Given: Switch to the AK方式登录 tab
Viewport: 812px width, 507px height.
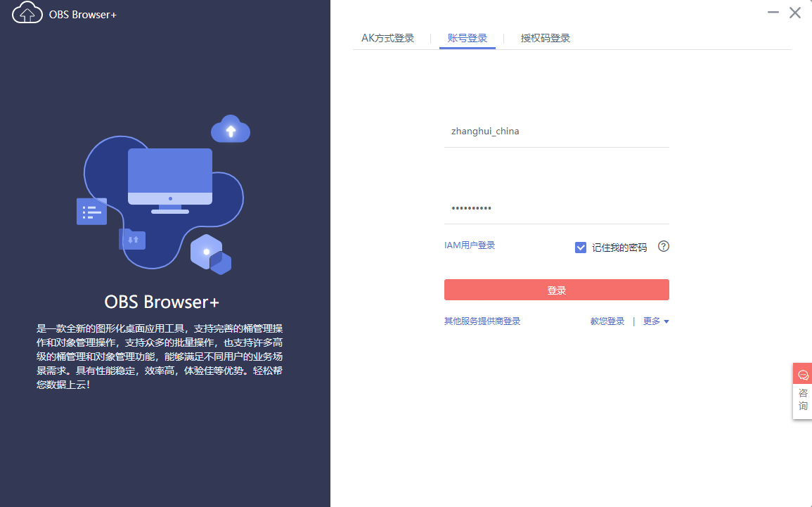Looking at the screenshot, I should [x=388, y=38].
